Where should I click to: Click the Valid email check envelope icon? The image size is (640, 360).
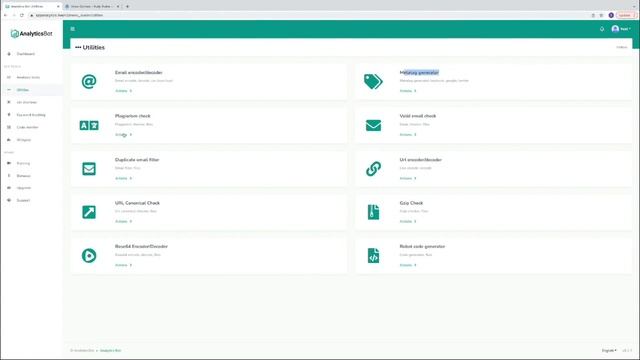pyautogui.click(x=373, y=125)
